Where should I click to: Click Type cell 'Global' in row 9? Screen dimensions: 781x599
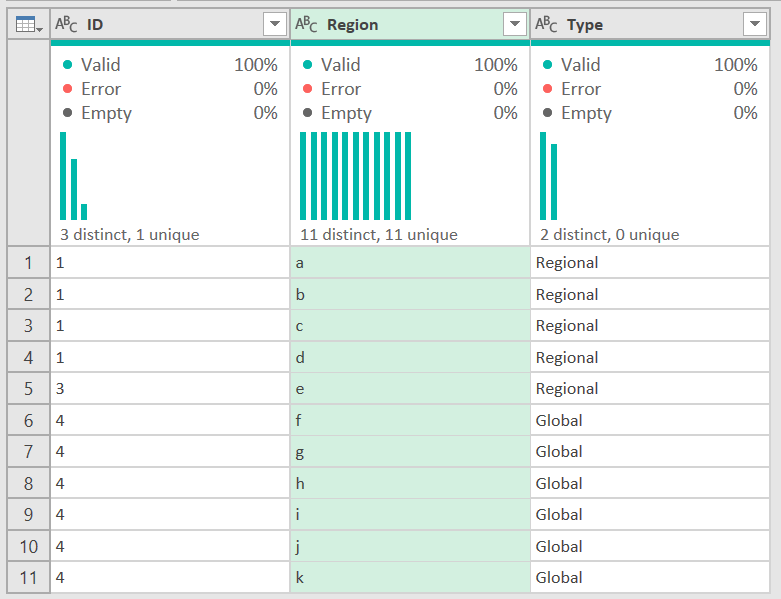click(650, 514)
